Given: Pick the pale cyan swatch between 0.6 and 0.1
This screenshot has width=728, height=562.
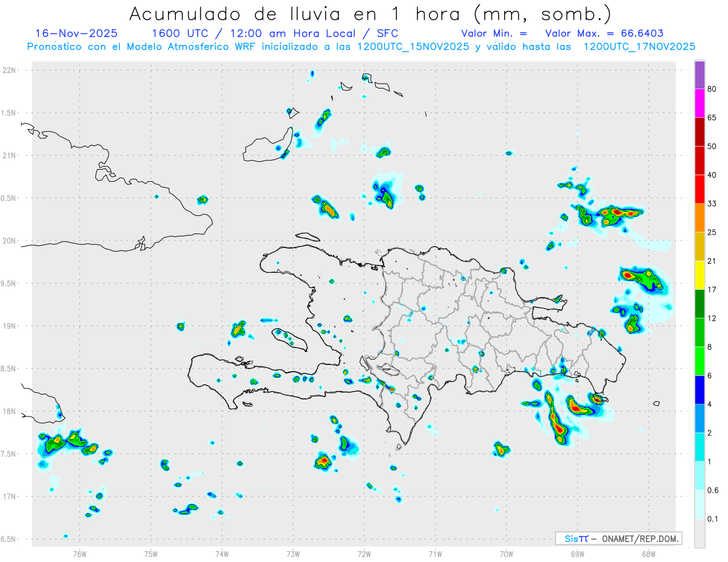Looking at the screenshot, I should 700,504.
